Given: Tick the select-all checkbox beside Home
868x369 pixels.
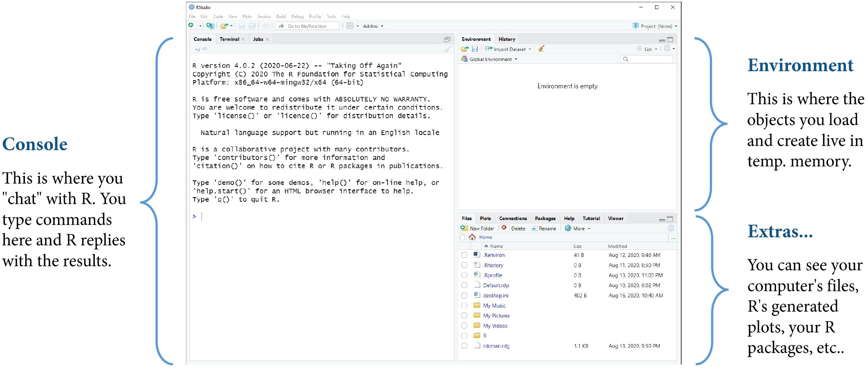Looking at the screenshot, I should point(463,237).
